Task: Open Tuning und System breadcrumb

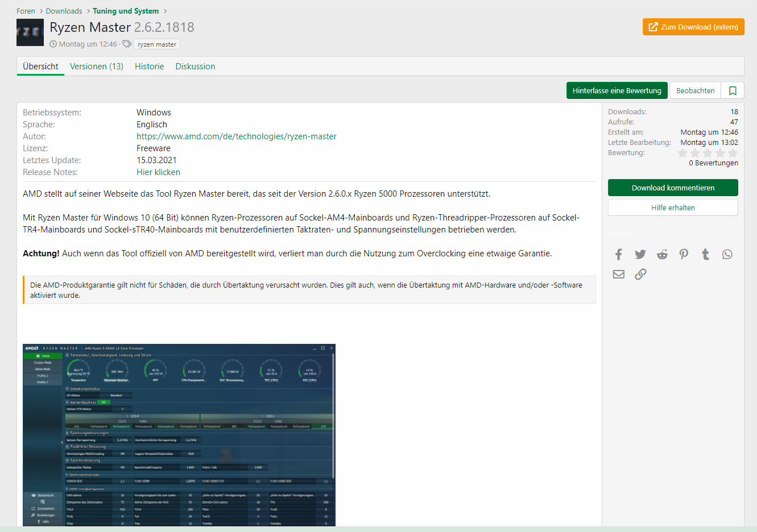Action: 126,11
